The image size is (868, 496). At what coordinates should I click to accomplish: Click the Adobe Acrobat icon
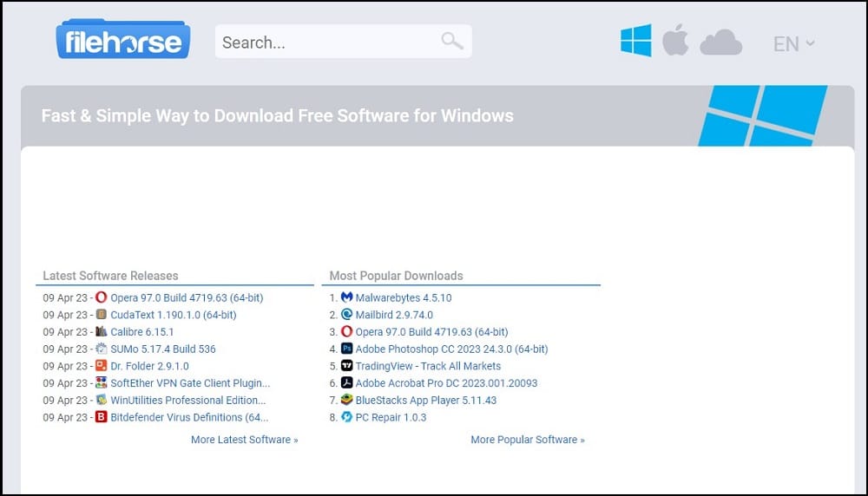coord(346,382)
